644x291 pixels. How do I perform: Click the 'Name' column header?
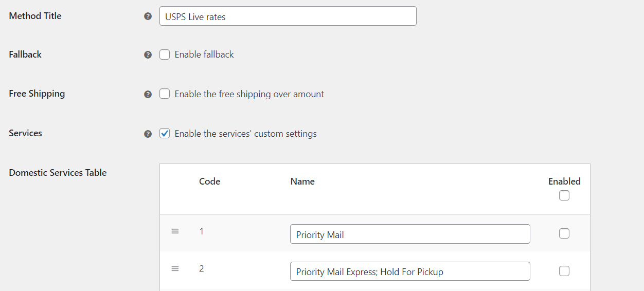click(x=302, y=181)
